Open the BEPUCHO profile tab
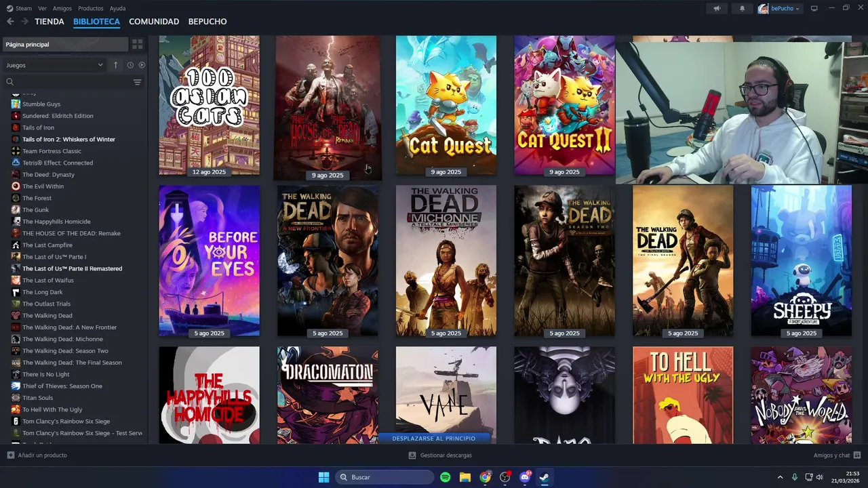The width and height of the screenshot is (868, 488). (208, 22)
